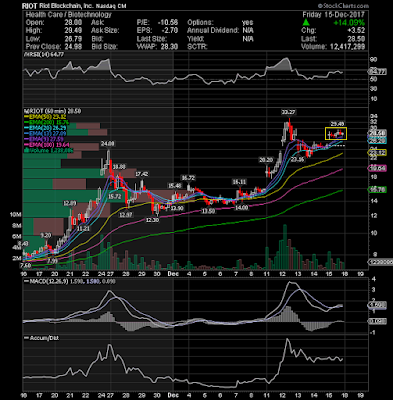393x400 pixels.
Task: Click the Friday 15-Dec-2017 date label
Action: tap(333, 15)
